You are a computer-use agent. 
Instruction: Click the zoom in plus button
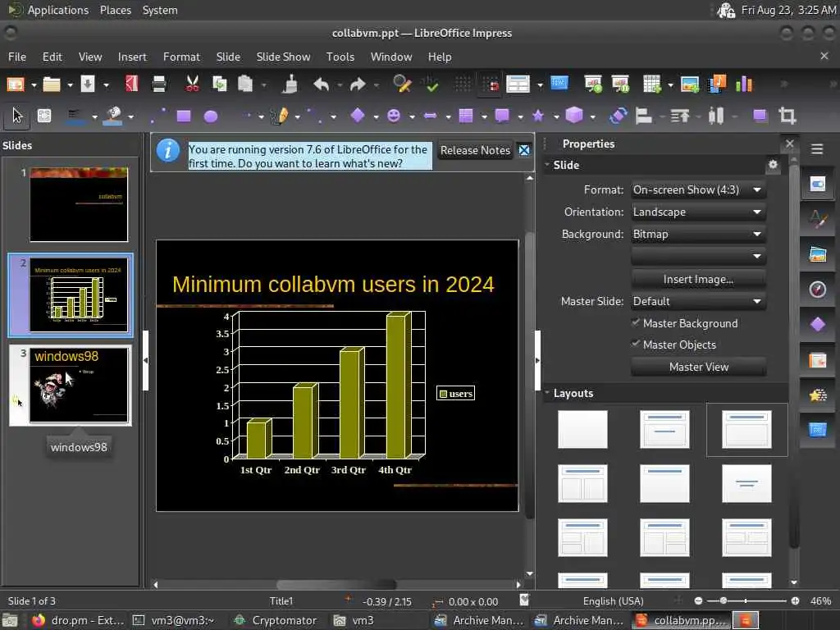795,600
